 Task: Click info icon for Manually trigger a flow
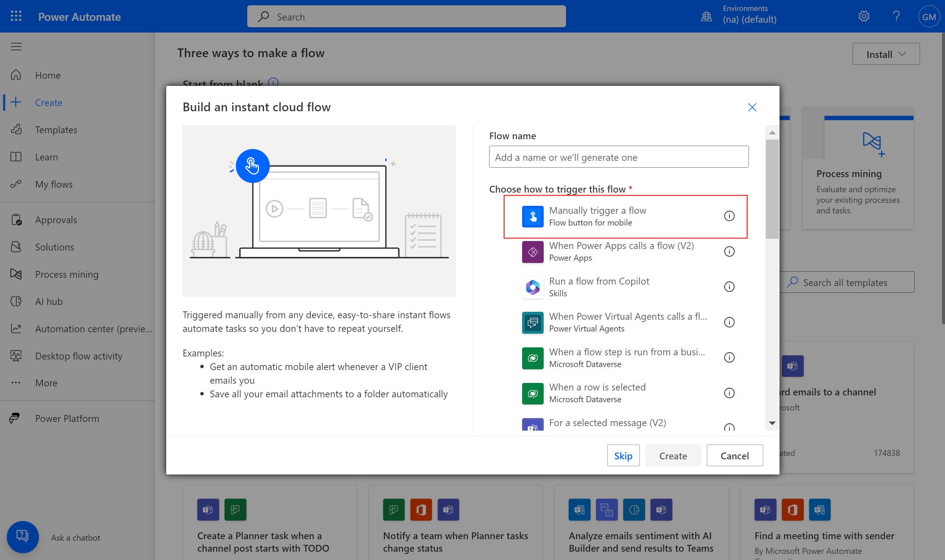pos(729,216)
